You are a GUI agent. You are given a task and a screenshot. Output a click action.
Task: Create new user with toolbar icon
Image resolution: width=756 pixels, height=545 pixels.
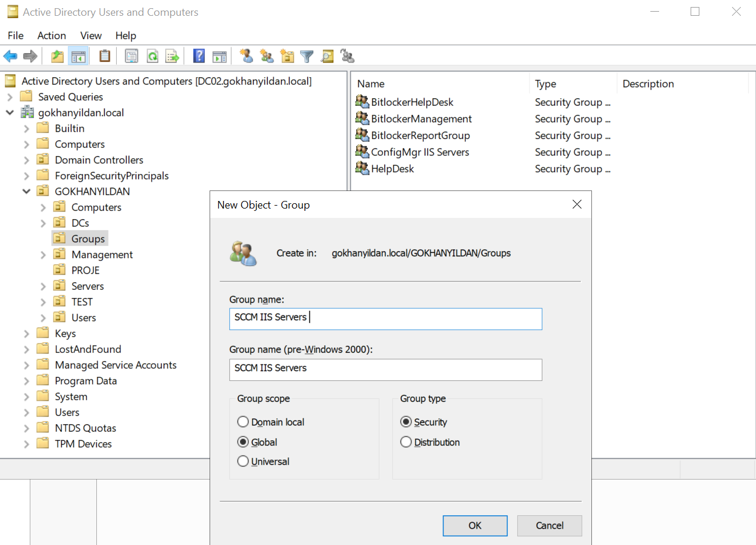click(x=246, y=56)
